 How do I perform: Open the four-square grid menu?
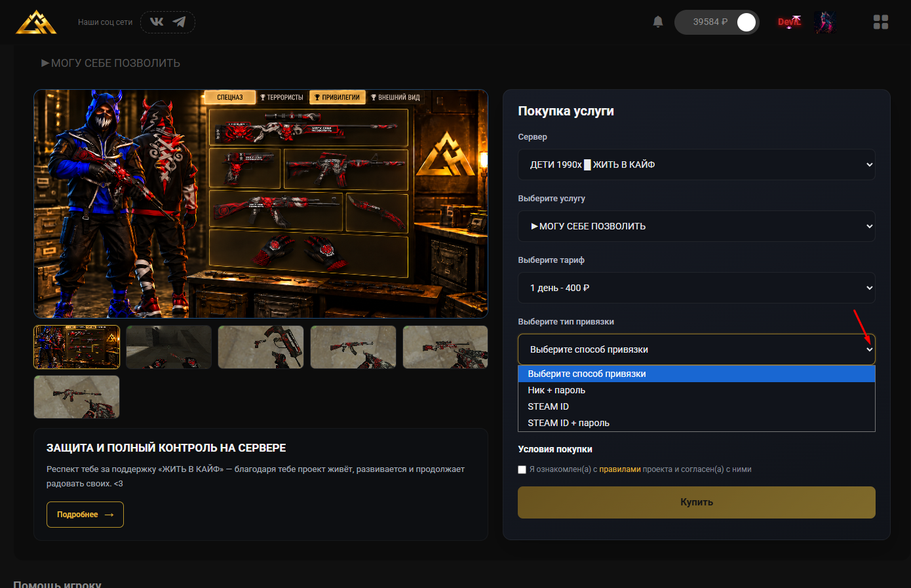pyautogui.click(x=881, y=22)
